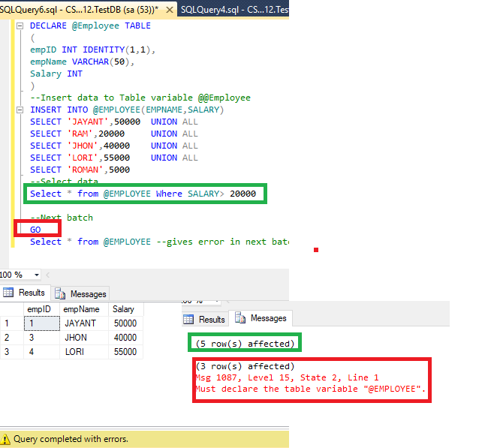This screenshot has height=448, width=485.
Task: Click the scroll-left arrow beside zoom dropdown
Action: click(x=47, y=275)
